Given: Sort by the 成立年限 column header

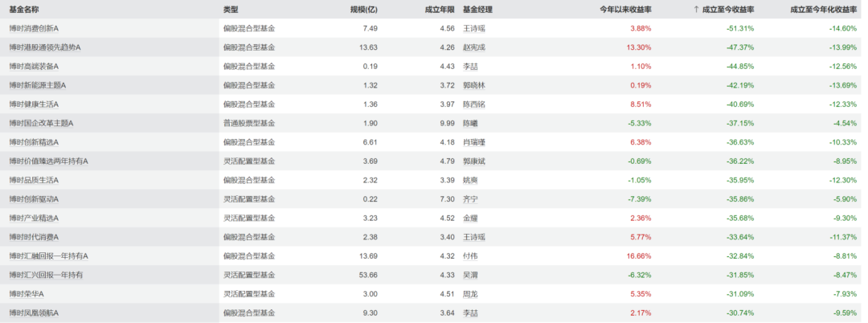Looking at the screenshot, I should coord(440,10).
